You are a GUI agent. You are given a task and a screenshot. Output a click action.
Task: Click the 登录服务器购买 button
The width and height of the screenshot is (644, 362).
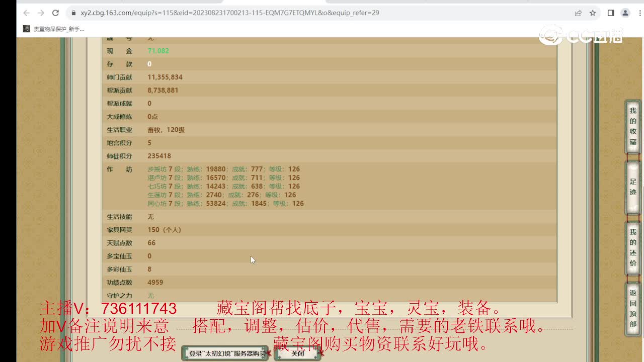point(226,353)
